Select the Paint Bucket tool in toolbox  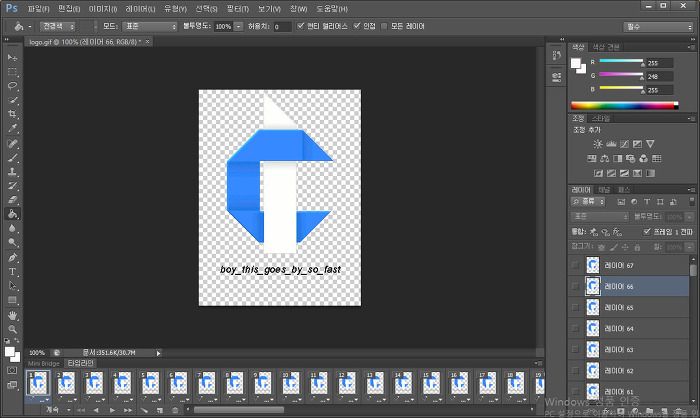[12, 214]
